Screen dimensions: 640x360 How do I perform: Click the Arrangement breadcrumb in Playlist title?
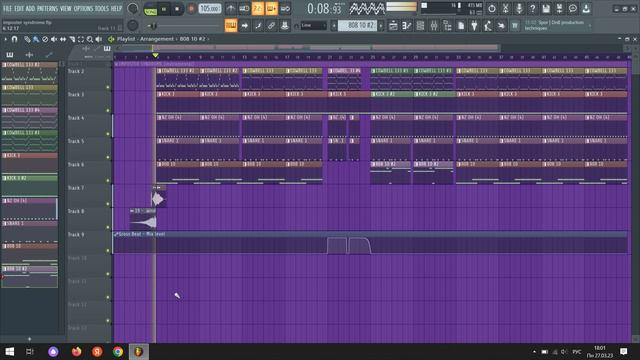(157, 39)
